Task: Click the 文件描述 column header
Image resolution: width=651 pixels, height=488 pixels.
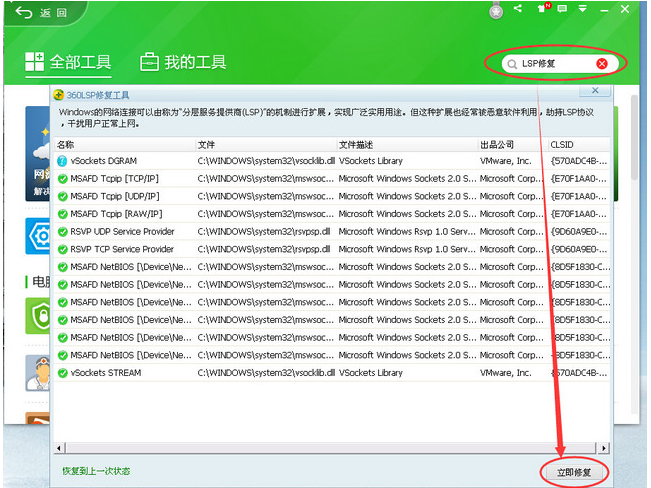Action: point(407,145)
